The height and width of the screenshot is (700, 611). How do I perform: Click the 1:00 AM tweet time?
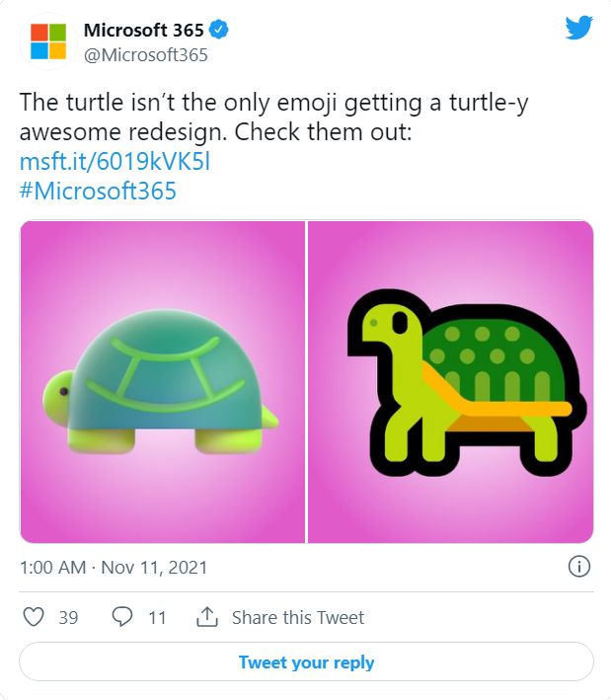(x=51, y=568)
